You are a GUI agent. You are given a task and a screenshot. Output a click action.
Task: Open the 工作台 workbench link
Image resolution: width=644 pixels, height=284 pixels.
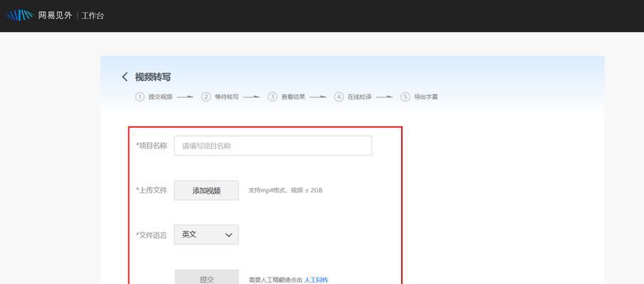(x=93, y=16)
